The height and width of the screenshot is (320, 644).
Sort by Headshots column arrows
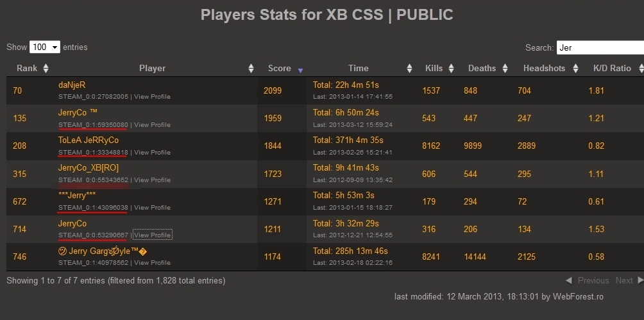(575, 69)
